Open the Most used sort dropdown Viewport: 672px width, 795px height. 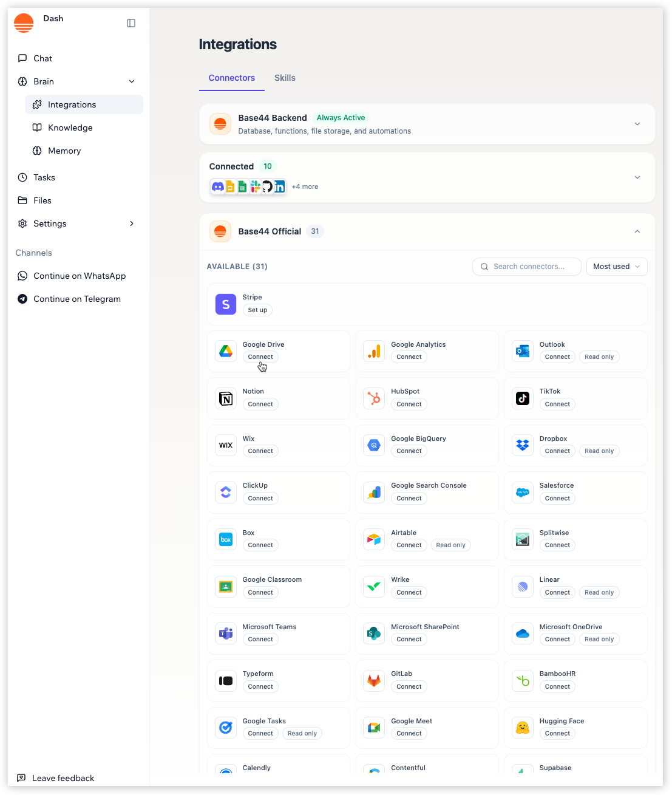coord(616,266)
